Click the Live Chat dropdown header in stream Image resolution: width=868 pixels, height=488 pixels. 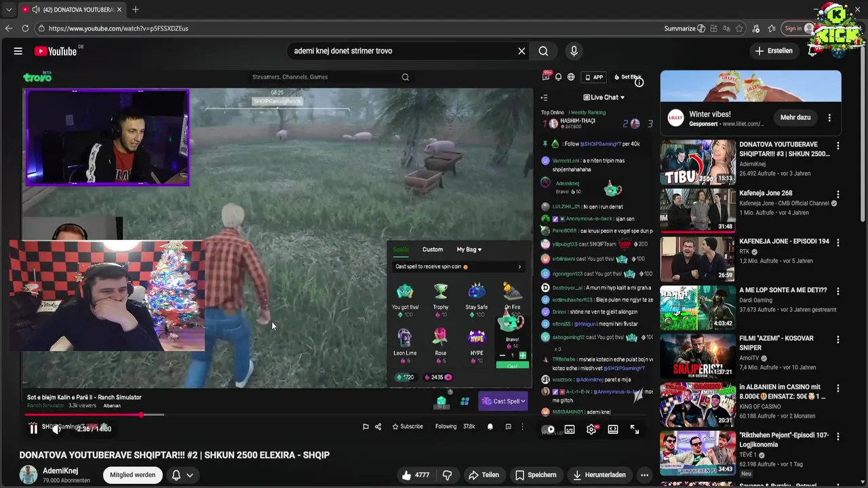[604, 97]
